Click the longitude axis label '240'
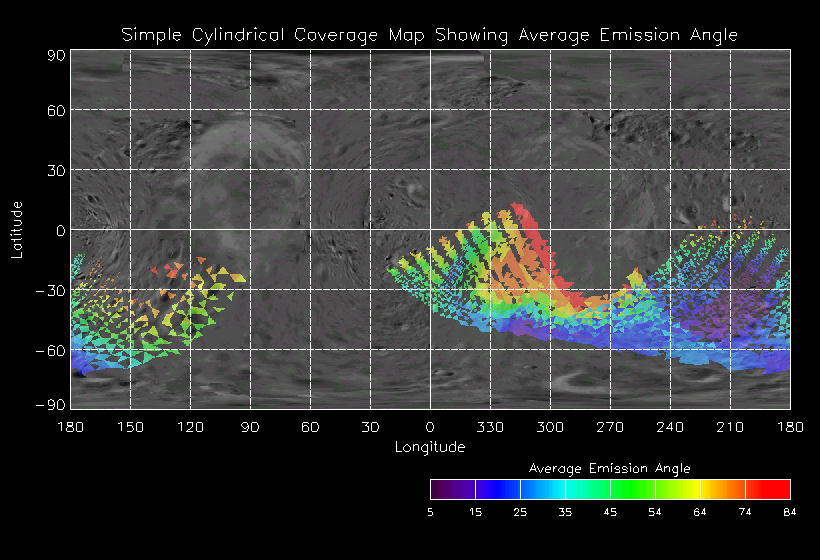Screen dimensions: 820x560 pos(670,427)
